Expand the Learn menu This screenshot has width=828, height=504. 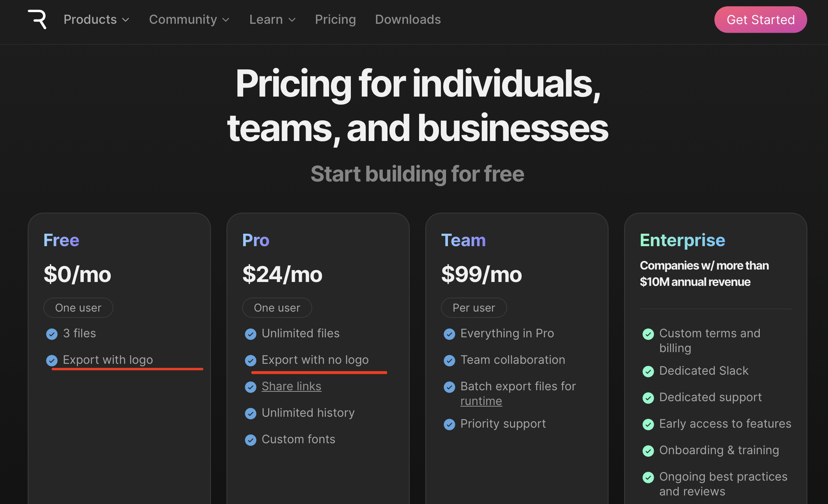tap(272, 19)
